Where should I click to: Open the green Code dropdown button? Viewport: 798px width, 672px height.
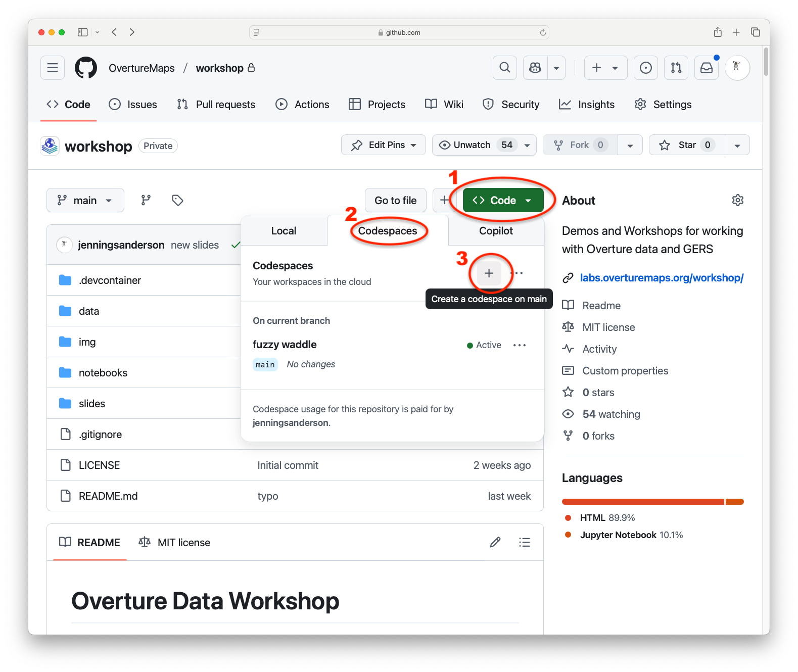(x=503, y=200)
